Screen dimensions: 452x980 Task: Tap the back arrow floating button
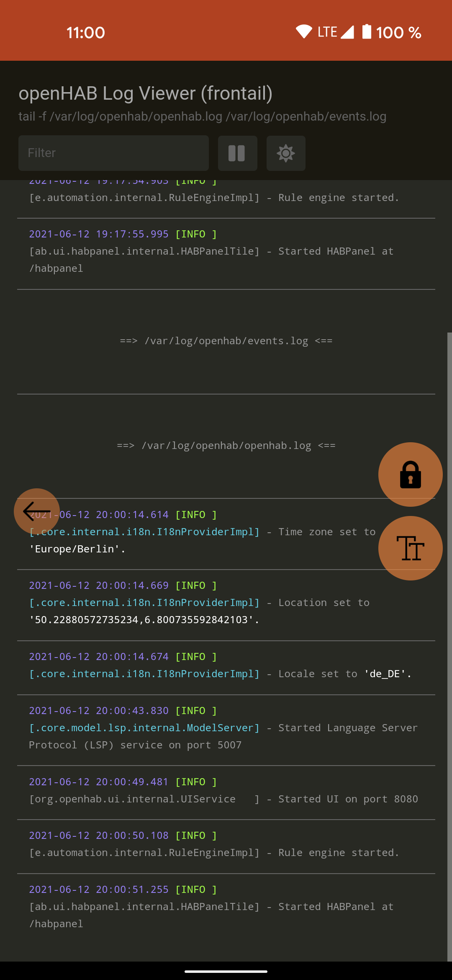coord(37,511)
